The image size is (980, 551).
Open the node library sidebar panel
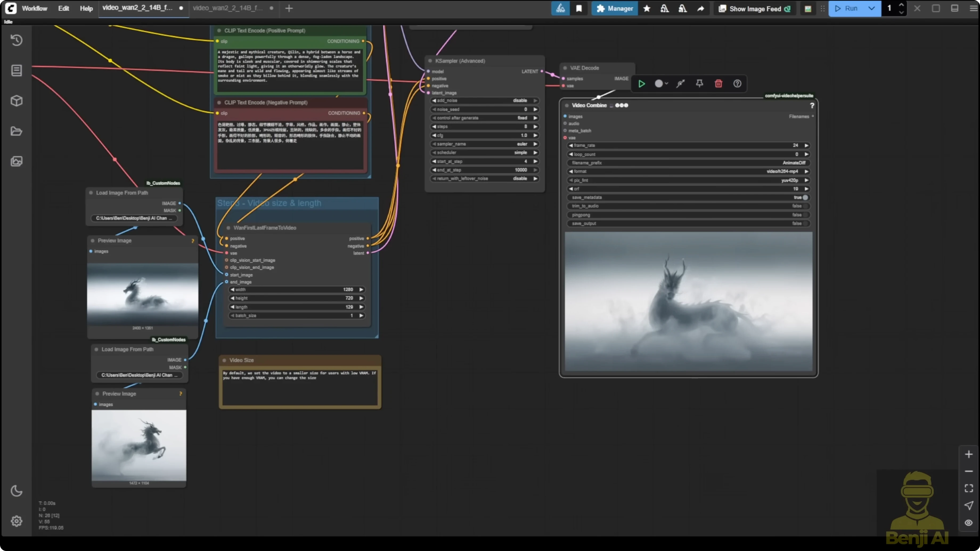coord(16,70)
